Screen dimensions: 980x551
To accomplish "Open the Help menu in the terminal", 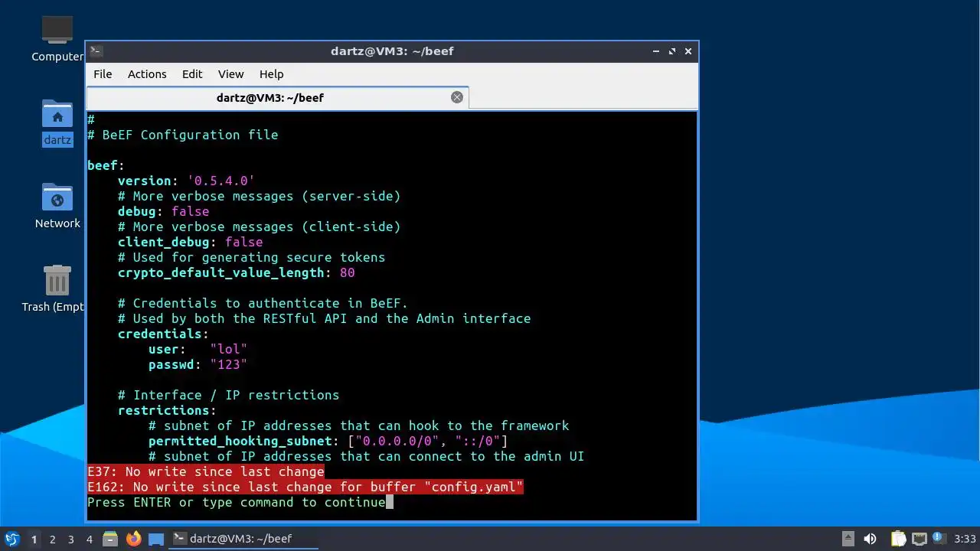I will [x=271, y=74].
